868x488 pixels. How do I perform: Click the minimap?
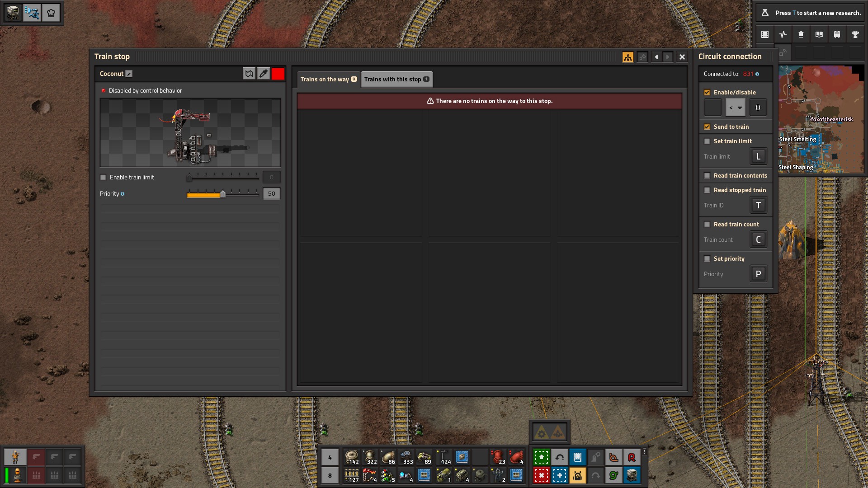821,119
